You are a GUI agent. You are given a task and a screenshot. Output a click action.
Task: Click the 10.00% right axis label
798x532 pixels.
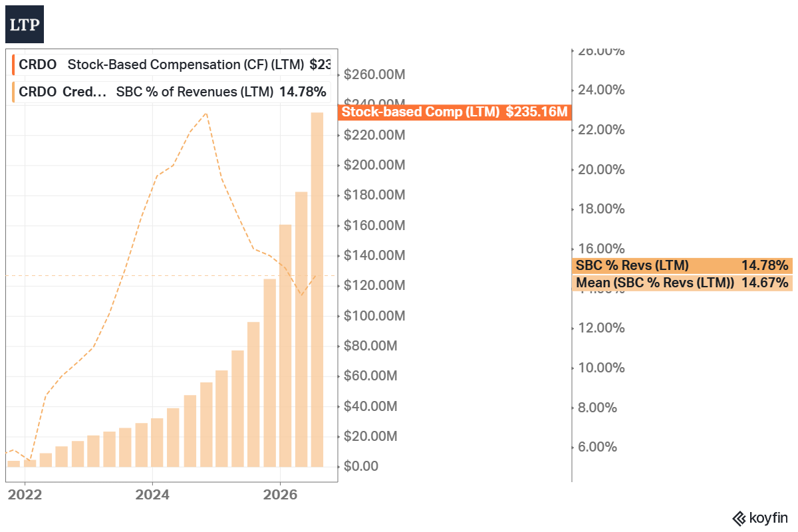pos(600,368)
